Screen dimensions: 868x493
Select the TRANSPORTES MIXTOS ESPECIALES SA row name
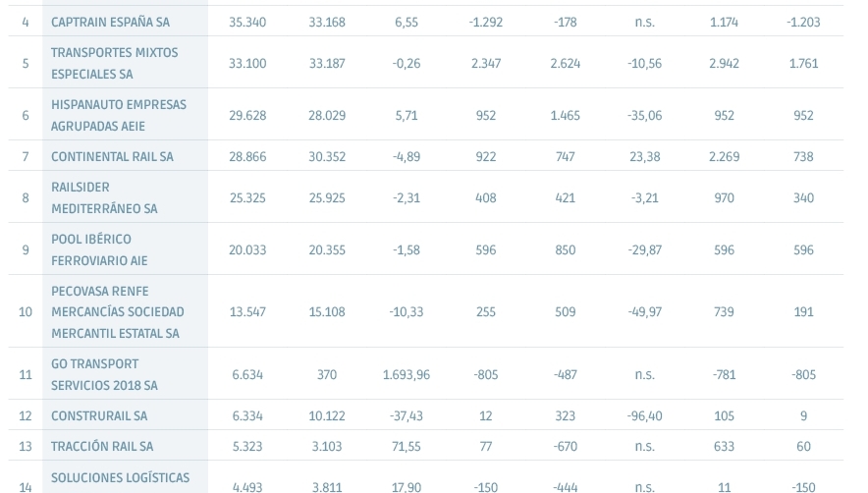115,63
